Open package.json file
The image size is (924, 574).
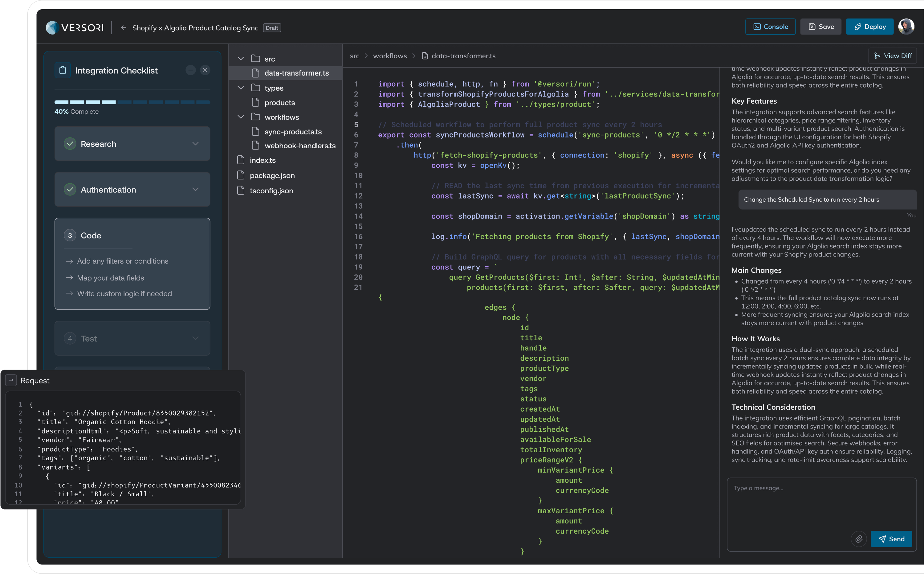(x=272, y=175)
